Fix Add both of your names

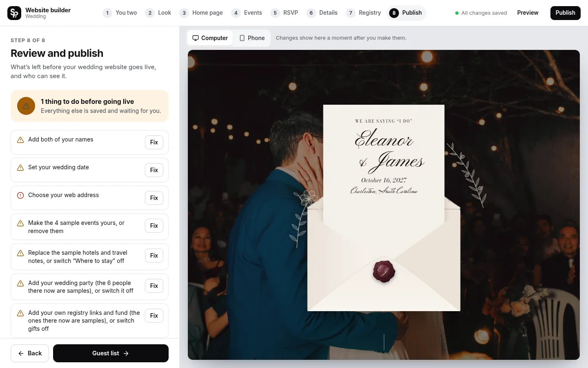154,142
